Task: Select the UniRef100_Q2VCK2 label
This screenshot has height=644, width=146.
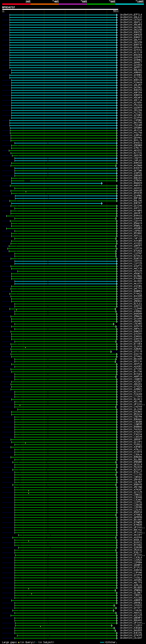Action: (131, 50)
